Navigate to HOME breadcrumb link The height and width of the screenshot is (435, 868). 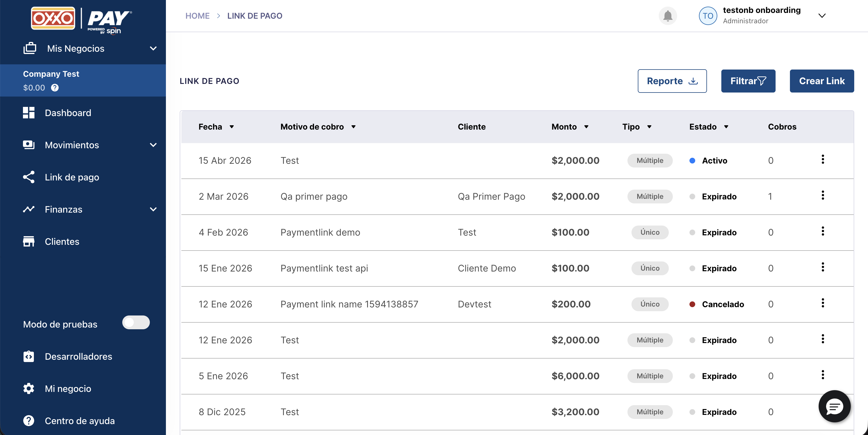pos(197,16)
